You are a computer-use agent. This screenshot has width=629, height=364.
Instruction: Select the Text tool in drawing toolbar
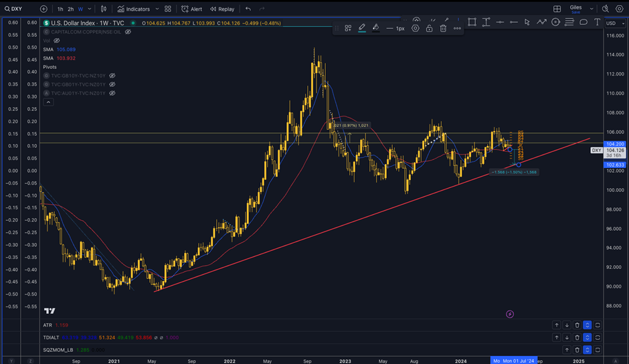point(598,22)
